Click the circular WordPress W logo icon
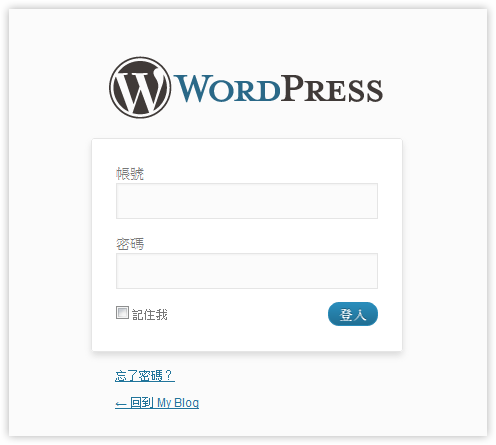Viewport: 496px width, 445px height. (140, 87)
